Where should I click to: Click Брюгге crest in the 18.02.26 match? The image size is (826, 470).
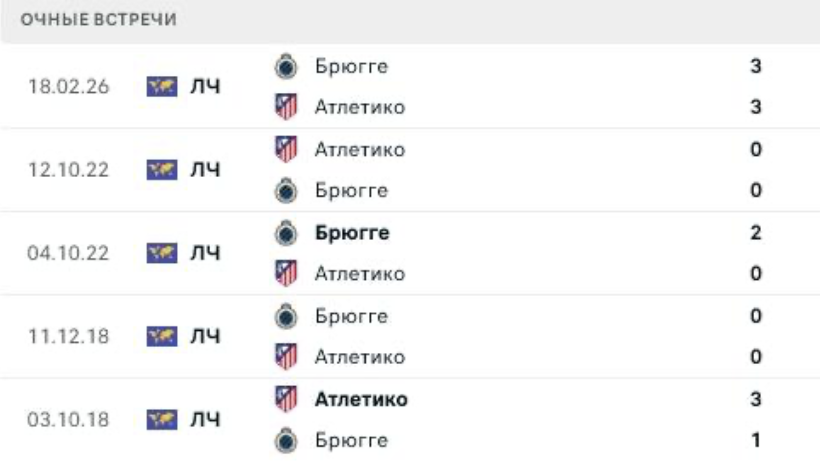pyautogui.click(x=286, y=67)
